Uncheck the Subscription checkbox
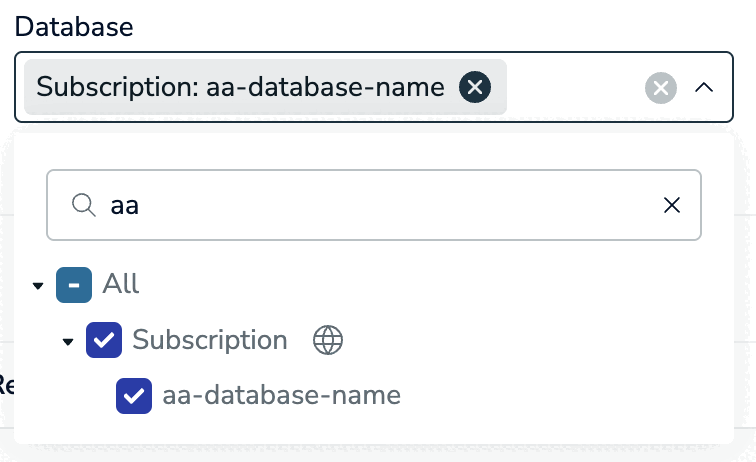756x462 pixels. pyautogui.click(x=104, y=340)
